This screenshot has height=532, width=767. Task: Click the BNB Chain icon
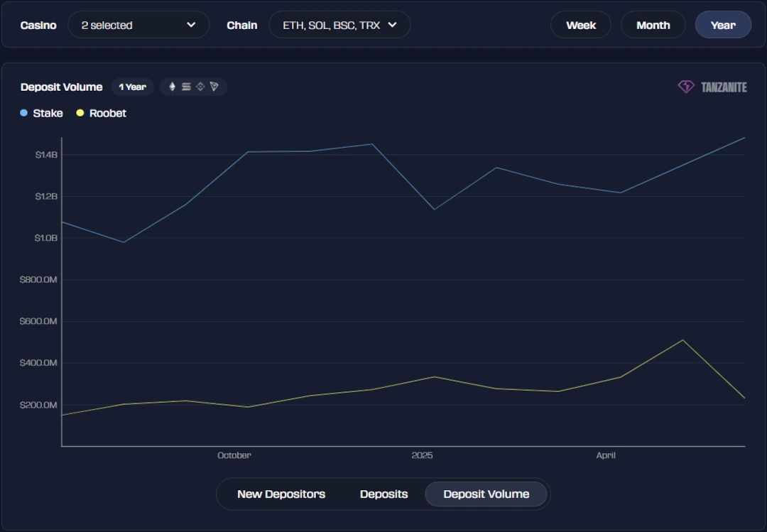tap(200, 86)
